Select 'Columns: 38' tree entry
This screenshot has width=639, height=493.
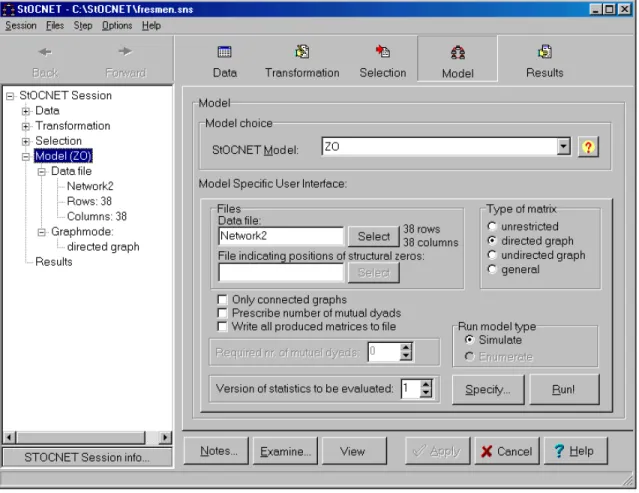pyautogui.click(x=97, y=217)
